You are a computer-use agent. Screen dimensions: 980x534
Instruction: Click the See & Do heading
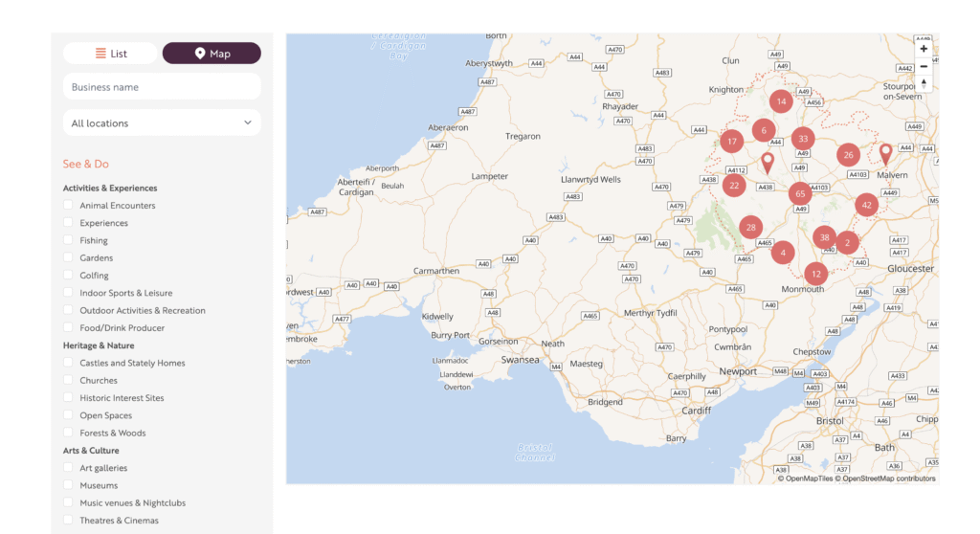(85, 164)
